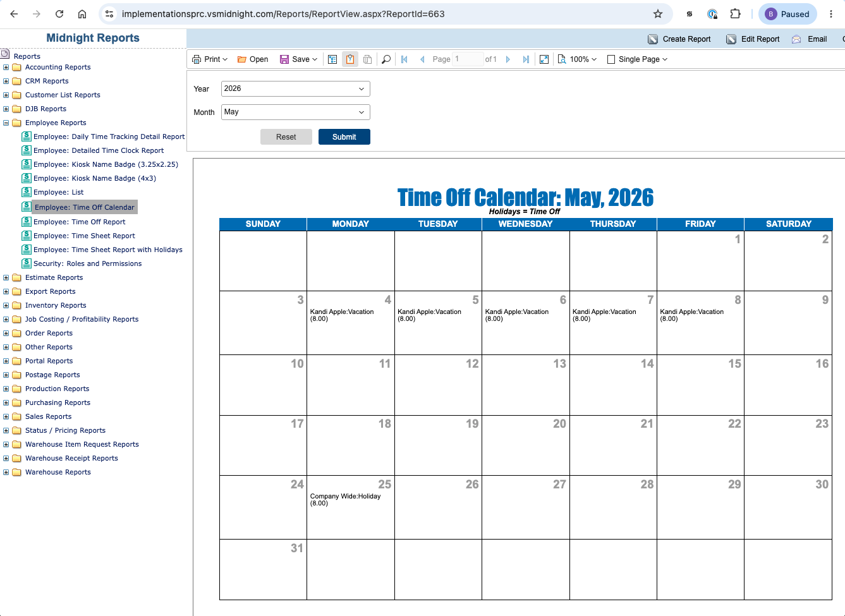Open the search magnifier in report toolbar
Screen dimensions: 845x616
(386, 59)
